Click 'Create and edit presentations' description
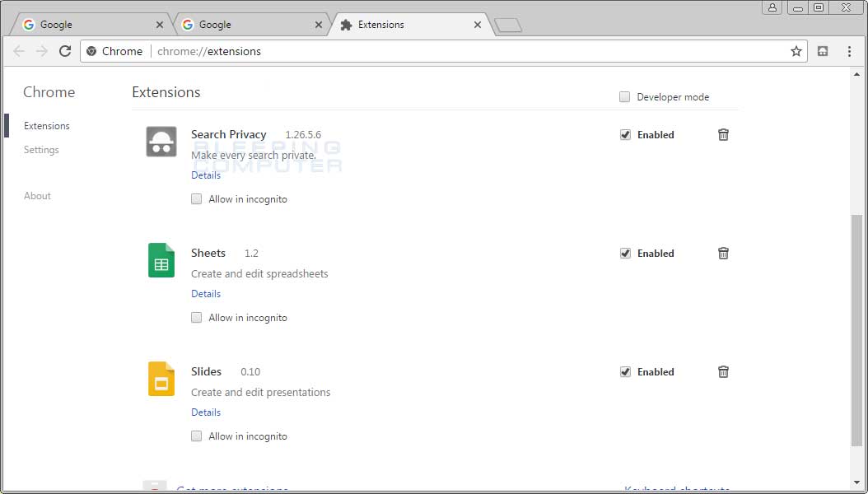This screenshot has width=868, height=494. pyautogui.click(x=261, y=392)
